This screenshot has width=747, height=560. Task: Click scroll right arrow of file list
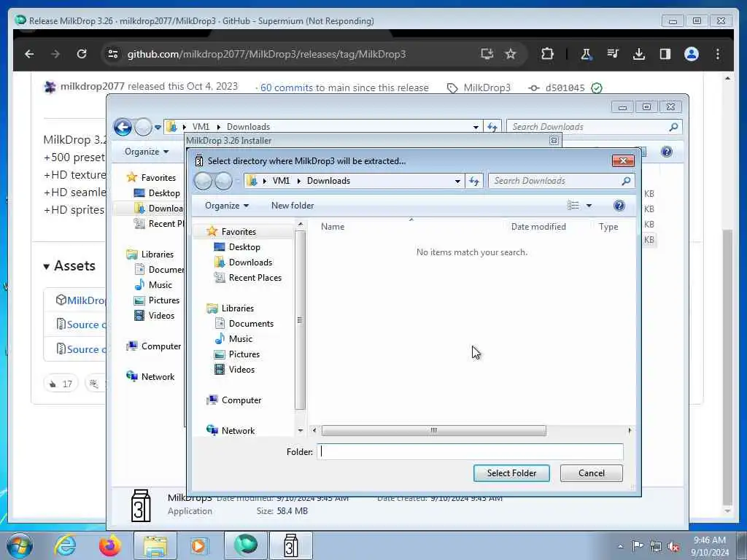click(630, 430)
